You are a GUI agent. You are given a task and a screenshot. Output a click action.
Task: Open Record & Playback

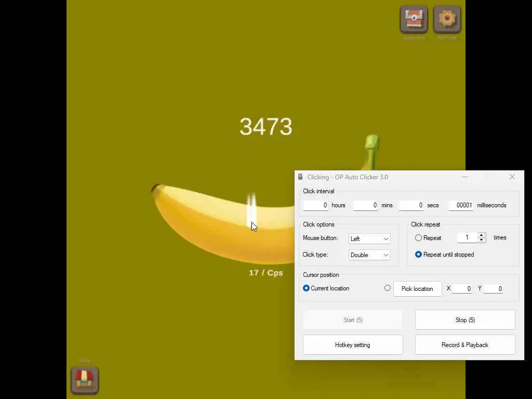(465, 345)
